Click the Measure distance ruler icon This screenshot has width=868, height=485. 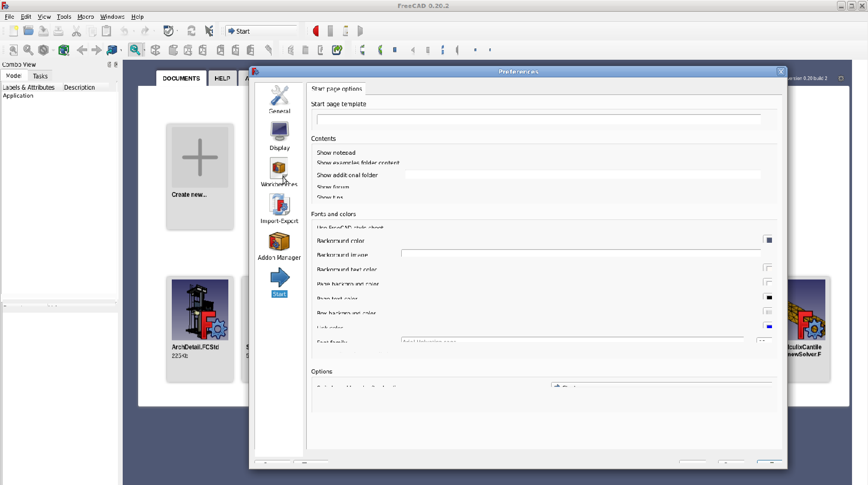pyautogui.click(x=269, y=50)
